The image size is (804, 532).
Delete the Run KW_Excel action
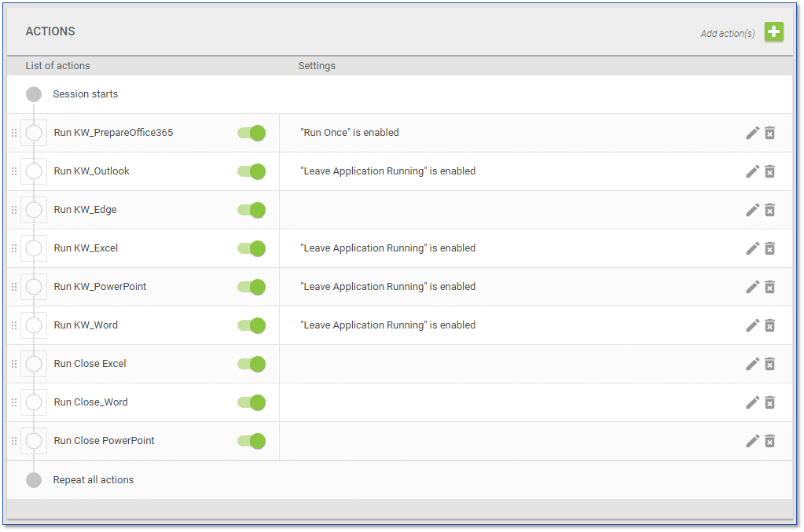click(x=769, y=248)
